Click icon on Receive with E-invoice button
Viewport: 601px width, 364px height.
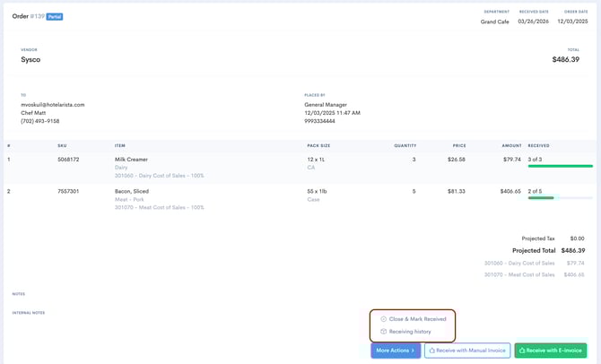pos(522,351)
